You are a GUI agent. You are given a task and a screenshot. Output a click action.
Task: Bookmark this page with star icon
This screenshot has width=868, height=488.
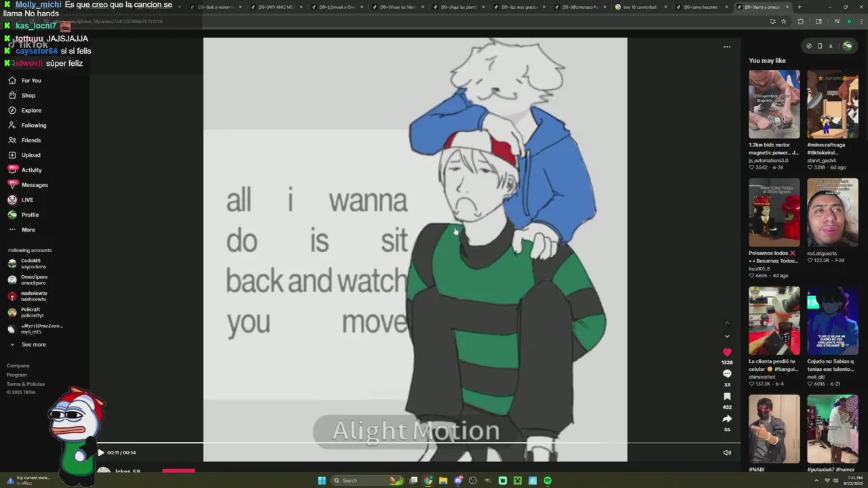pyautogui.click(x=783, y=21)
